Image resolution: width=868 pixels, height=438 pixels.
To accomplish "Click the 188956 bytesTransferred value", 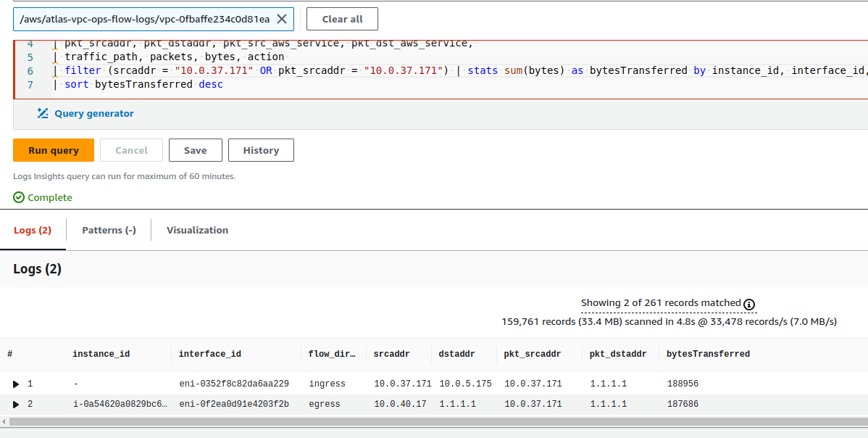I will [x=683, y=384].
